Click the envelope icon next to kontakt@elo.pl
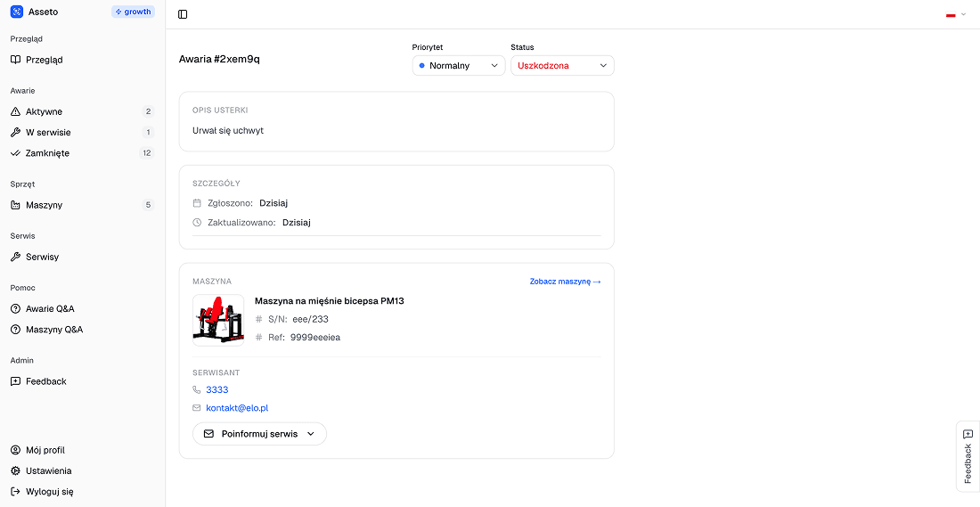 point(197,408)
